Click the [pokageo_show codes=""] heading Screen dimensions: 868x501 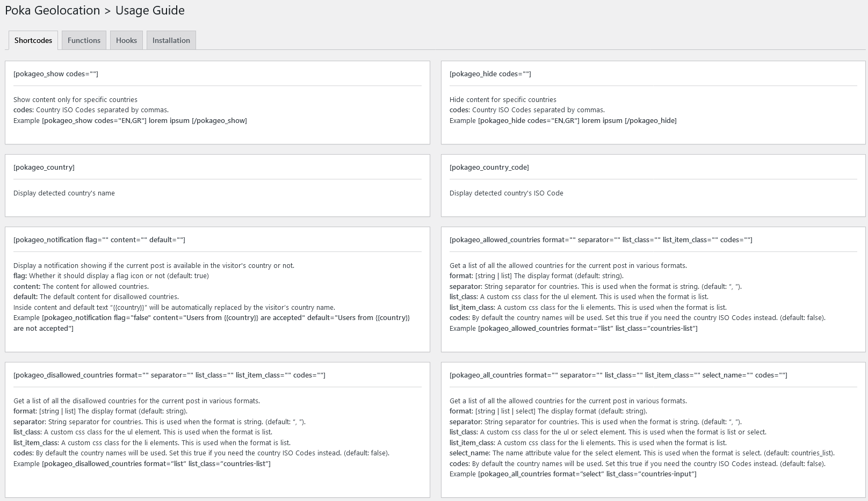[56, 74]
